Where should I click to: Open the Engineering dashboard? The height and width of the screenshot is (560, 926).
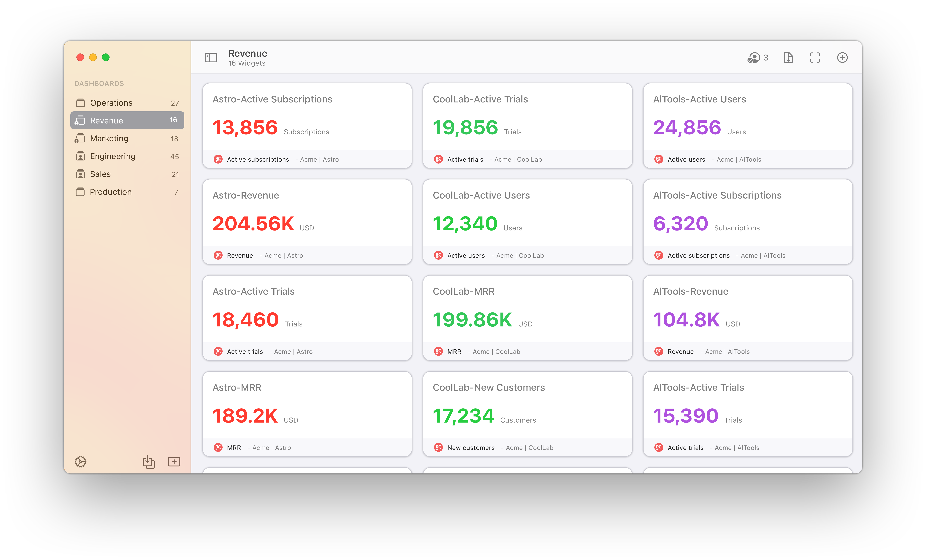113,156
